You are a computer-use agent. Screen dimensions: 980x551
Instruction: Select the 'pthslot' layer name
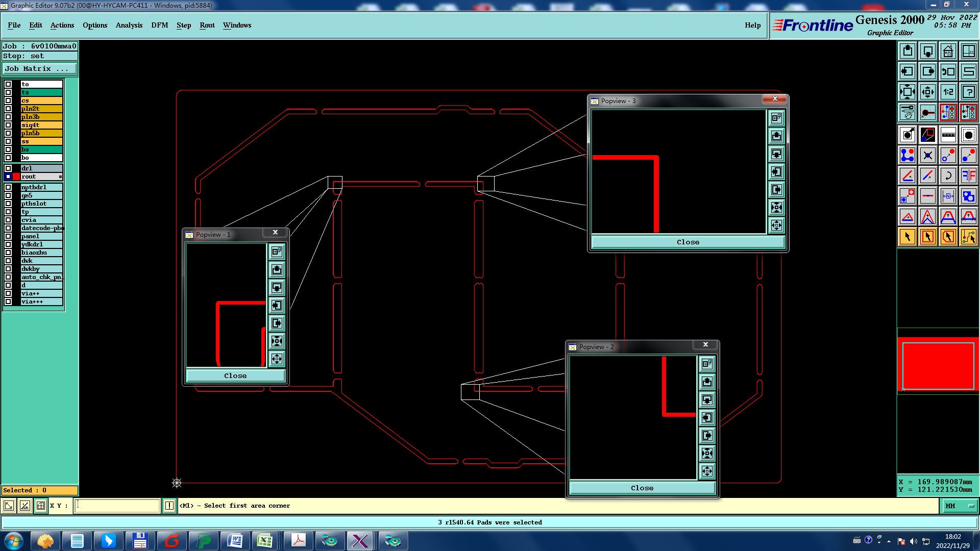(41, 204)
